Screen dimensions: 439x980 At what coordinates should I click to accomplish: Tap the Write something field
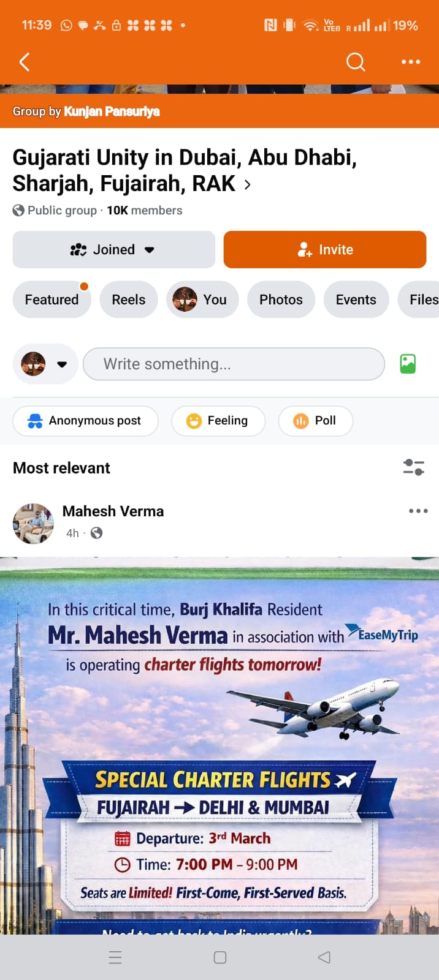pyautogui.click(x=234, y=364)
